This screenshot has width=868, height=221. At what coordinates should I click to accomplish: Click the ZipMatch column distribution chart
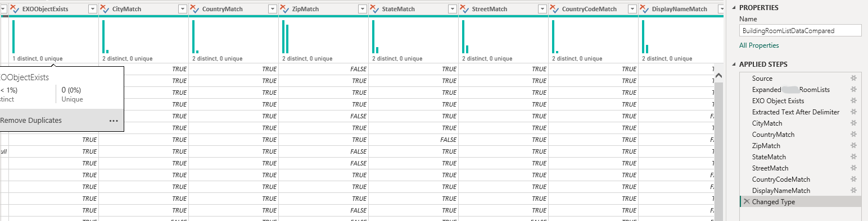pos(323,36)
